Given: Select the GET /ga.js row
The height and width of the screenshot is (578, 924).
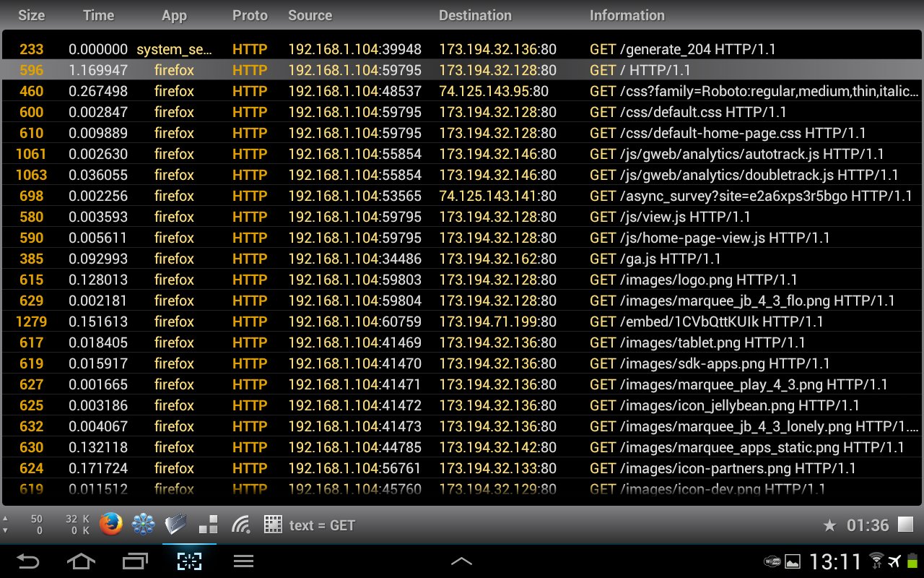Looking at the screenshot, I should (462, 259).
